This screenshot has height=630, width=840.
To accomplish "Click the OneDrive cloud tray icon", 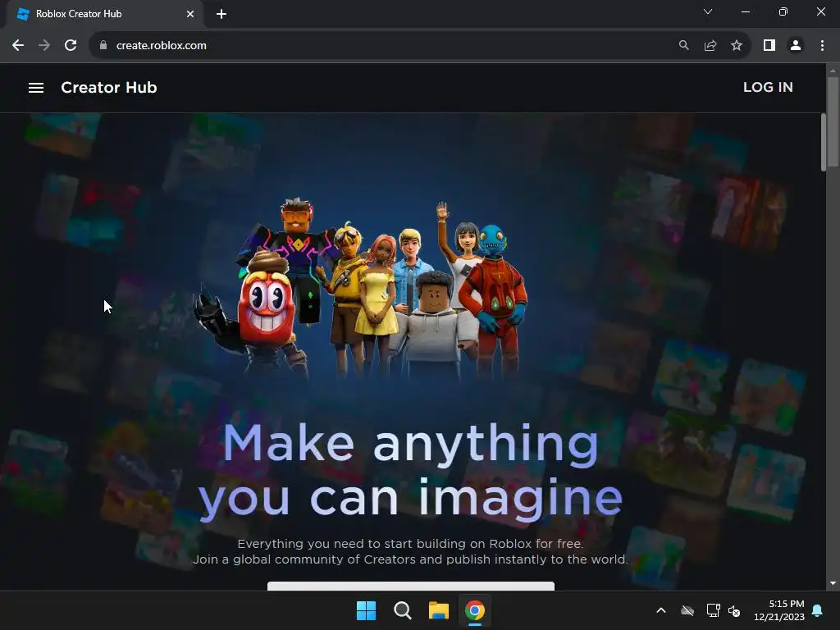I will [687, 610].
